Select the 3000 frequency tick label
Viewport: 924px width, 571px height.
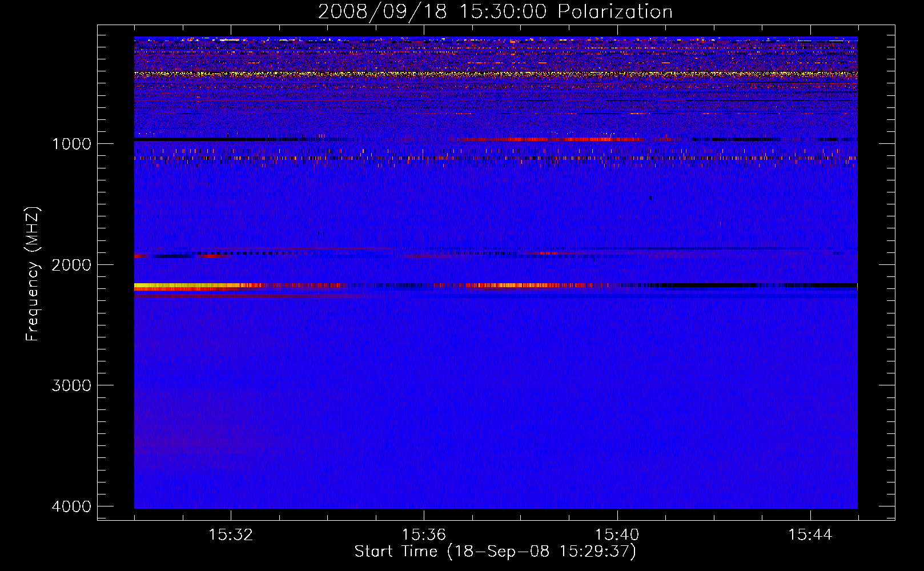(x=71, y=385)
